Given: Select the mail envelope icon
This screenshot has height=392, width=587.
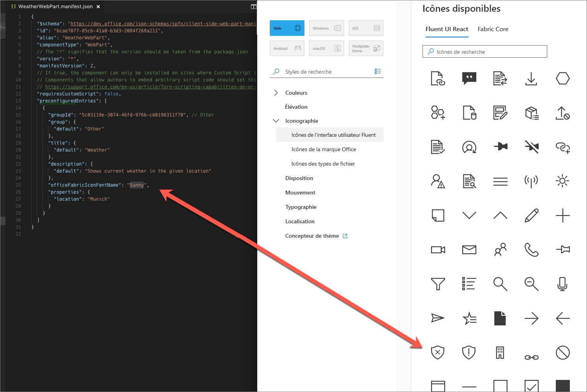Looking at the screenshot, I should pyautogui.click(x=469, y=250).
